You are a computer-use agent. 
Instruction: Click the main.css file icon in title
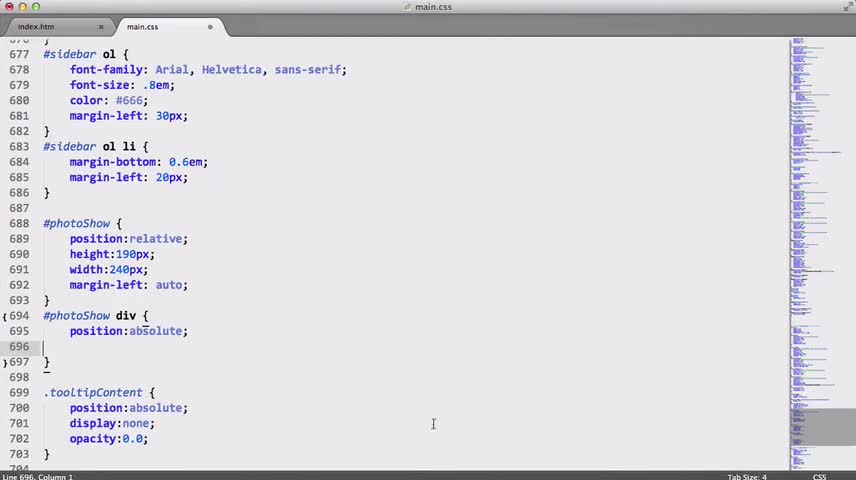tap(407, 7)
